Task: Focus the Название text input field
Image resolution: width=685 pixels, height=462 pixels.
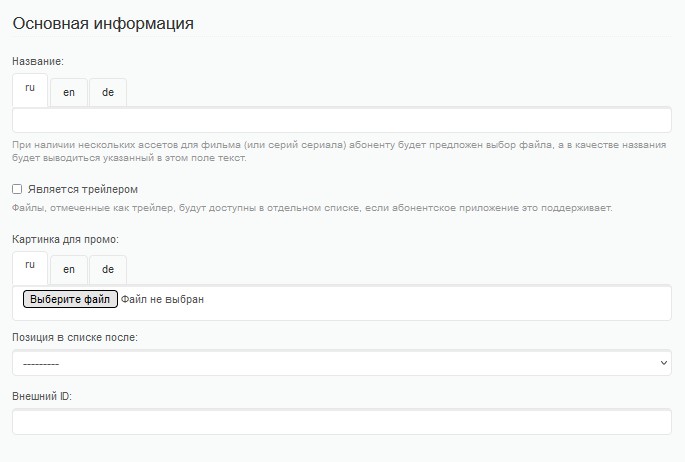Action: 342,120
